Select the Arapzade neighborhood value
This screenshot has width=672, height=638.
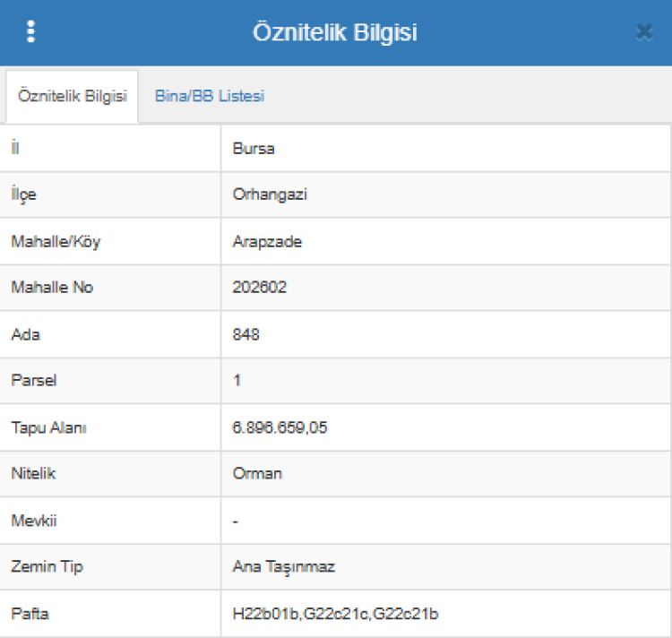pyautogui.click(x=267, y=241)
